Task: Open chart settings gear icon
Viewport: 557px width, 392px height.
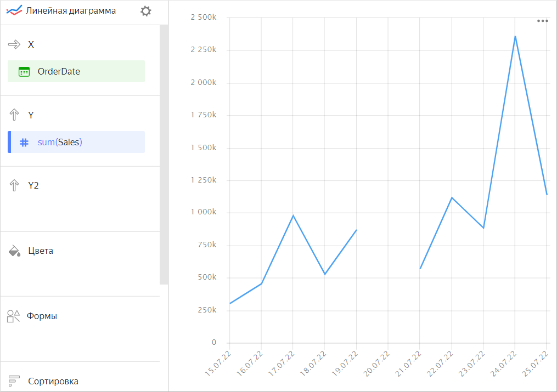Action: tap(145, 11)
